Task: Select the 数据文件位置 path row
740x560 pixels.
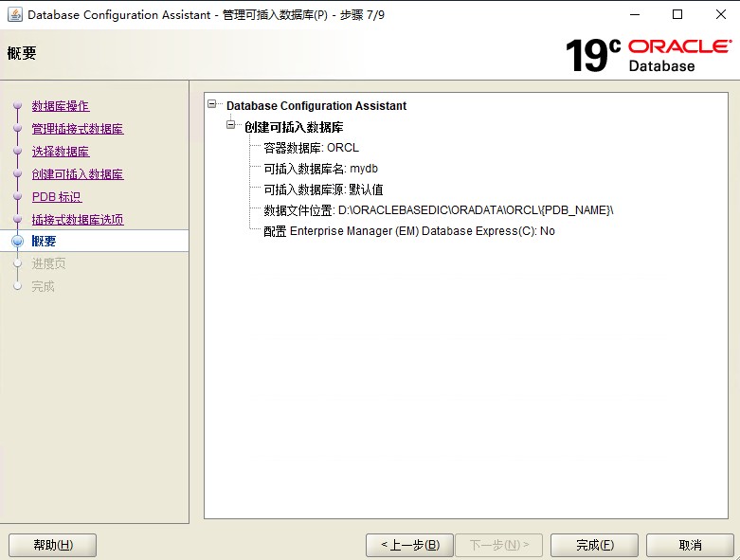Action: coord(439,210)
